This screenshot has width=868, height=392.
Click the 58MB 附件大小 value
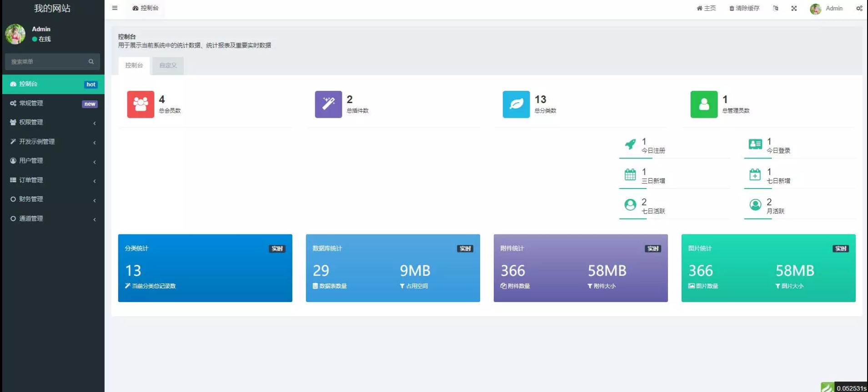607,271
